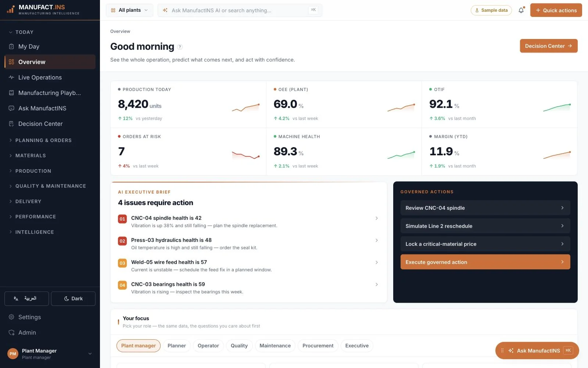Viewport: 588px width, 368px height.
Task: Open the Orders at Risk sparkline
Action: tap(245, 155)
